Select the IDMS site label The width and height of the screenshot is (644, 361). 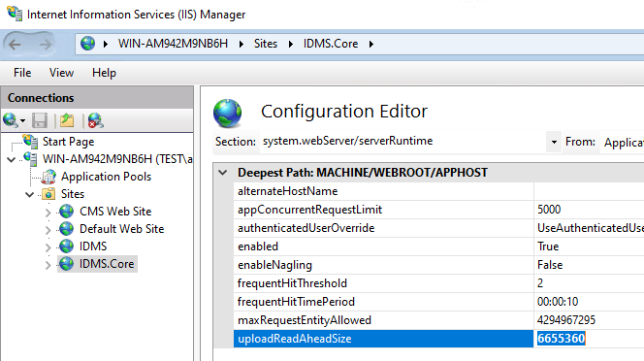[x=93, y=246]
